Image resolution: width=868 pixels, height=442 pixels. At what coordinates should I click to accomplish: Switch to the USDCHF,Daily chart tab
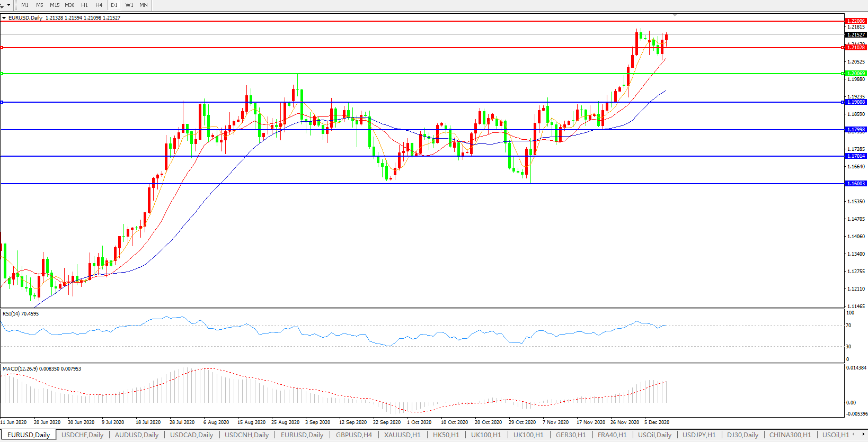tap(82, 435)
